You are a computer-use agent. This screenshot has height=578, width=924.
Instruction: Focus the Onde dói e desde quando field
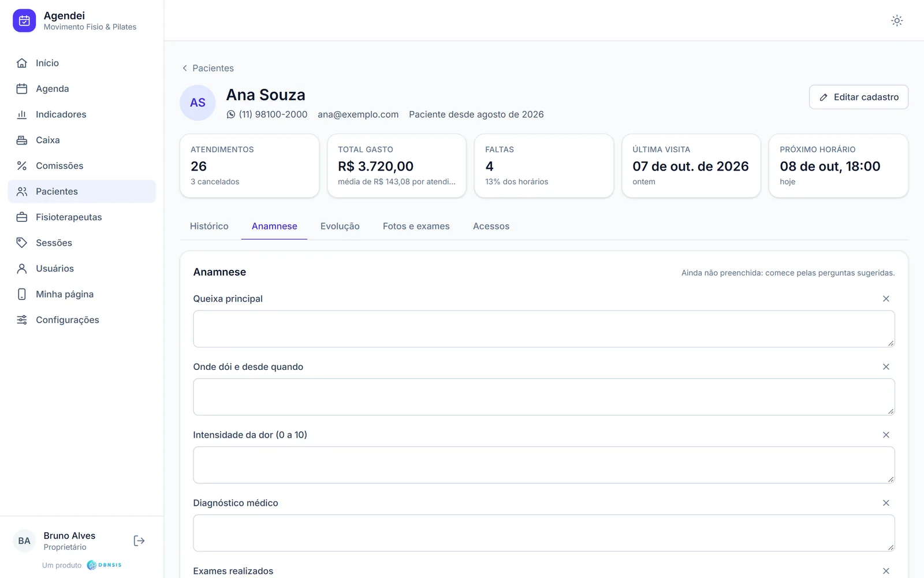(x=544, y=397)
